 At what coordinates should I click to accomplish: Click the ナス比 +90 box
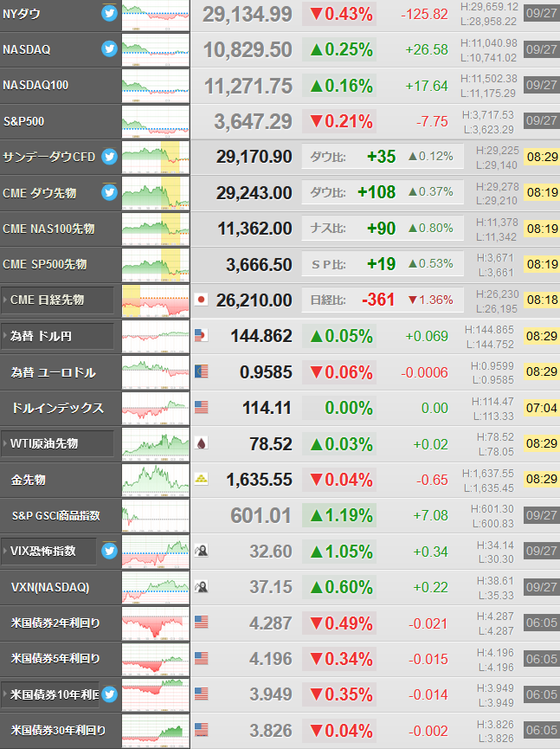383,229
